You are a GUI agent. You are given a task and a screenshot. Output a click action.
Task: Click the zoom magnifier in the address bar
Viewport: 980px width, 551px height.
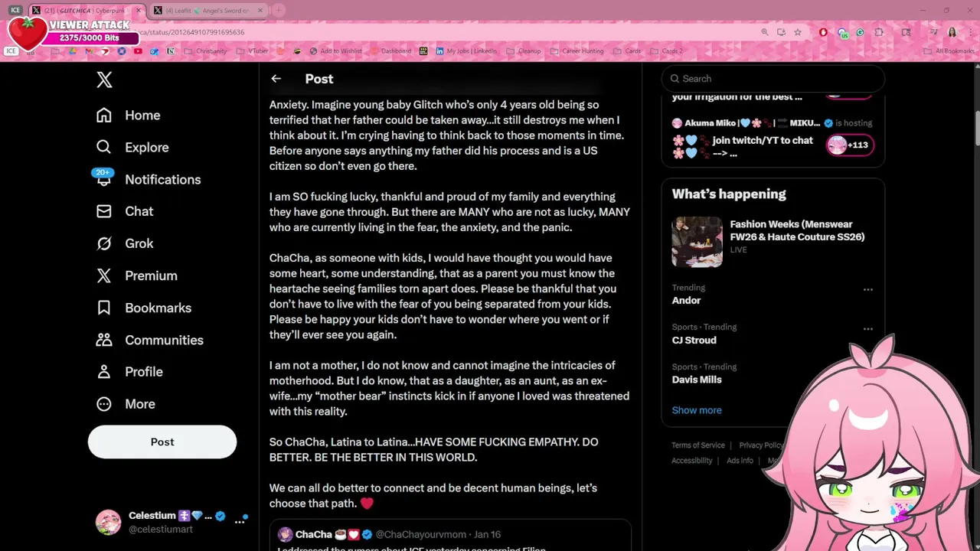tap(765, 32)
